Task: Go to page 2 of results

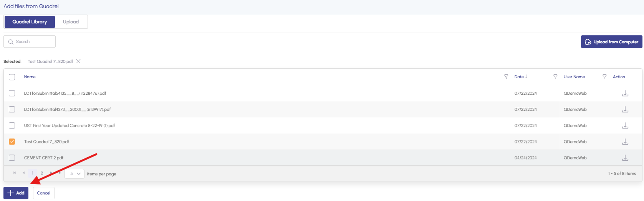Action: pos(42,173)
